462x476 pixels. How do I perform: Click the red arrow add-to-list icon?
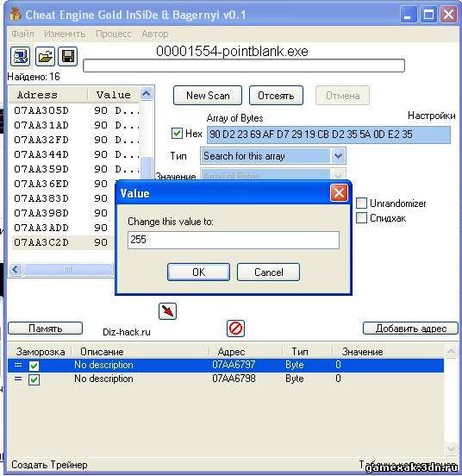click(167, 311)
